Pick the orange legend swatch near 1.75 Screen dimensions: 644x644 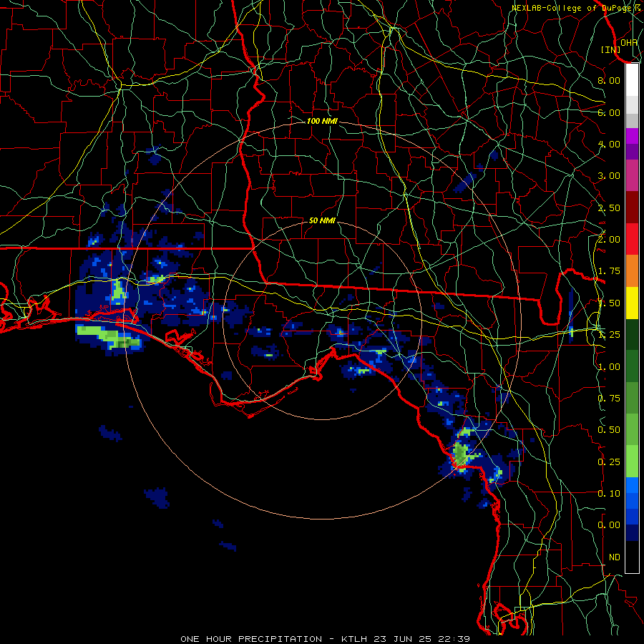[x=632, y=271]
